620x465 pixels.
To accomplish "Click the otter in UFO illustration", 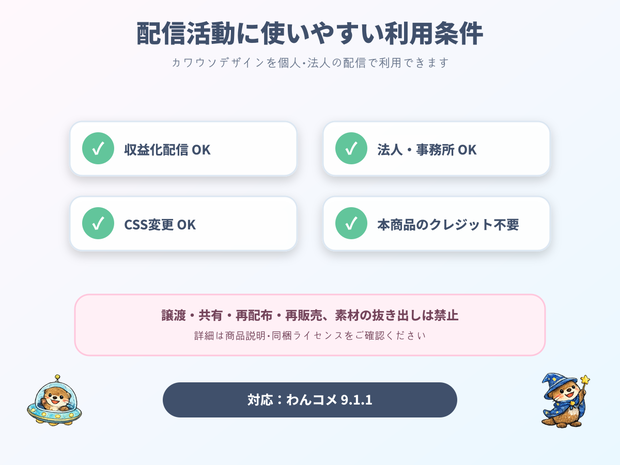I will coord(55,400).
